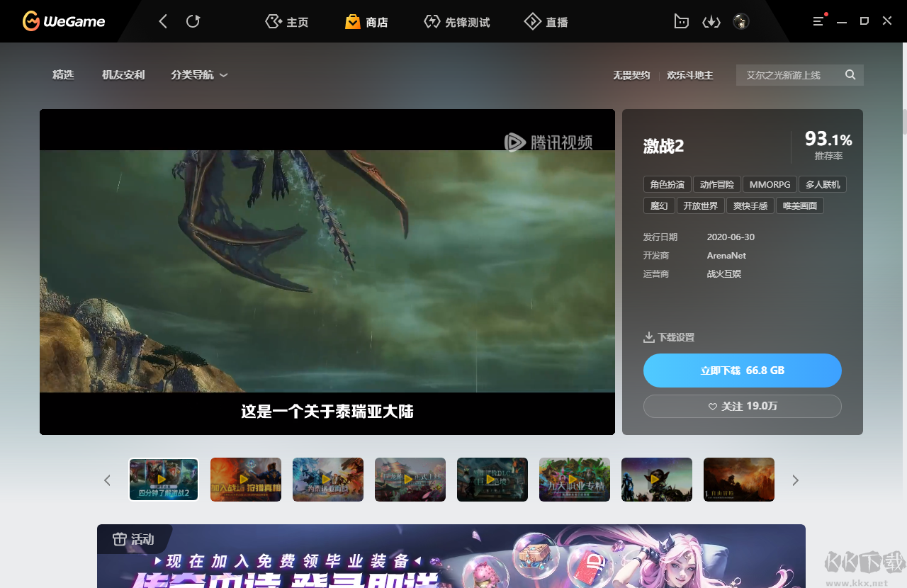Click the refresh page icon
The image size is (907, 588).
(193, 21)
